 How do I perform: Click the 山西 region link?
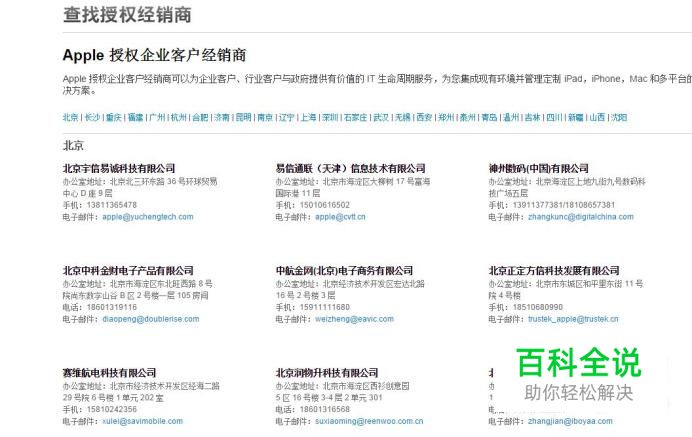(x=597, y=117)
